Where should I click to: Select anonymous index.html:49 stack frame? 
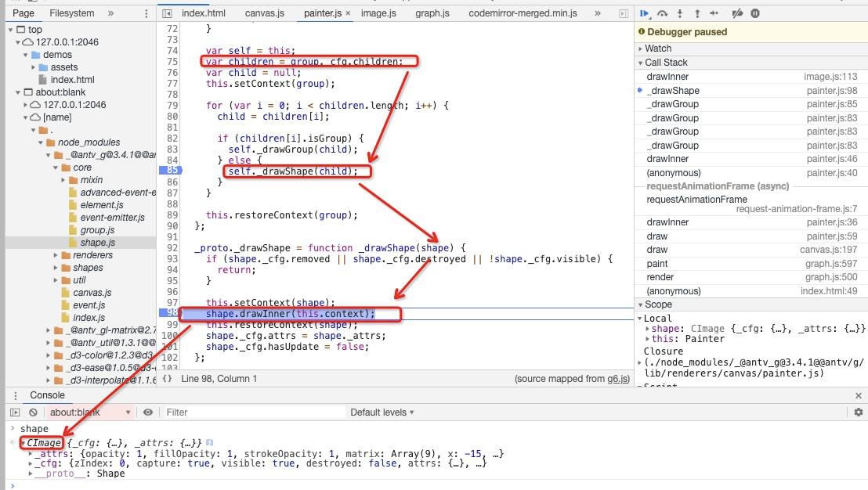[750, 291]
